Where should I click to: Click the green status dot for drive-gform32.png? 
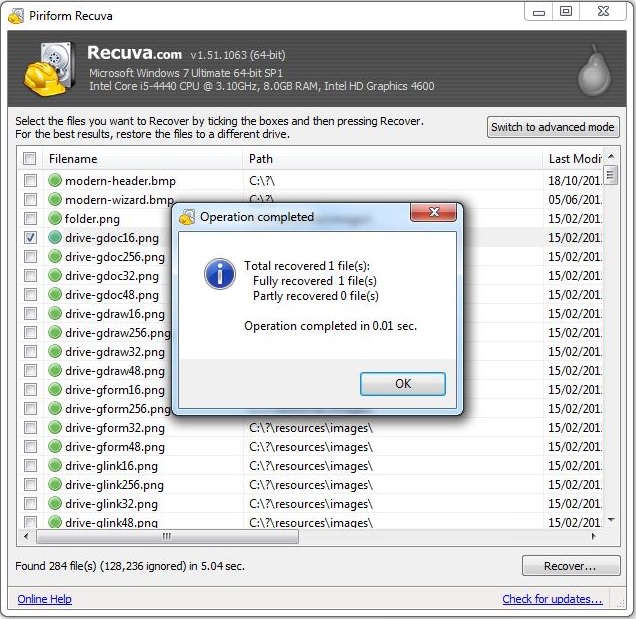pyautogui.click(x=55, y=427)
